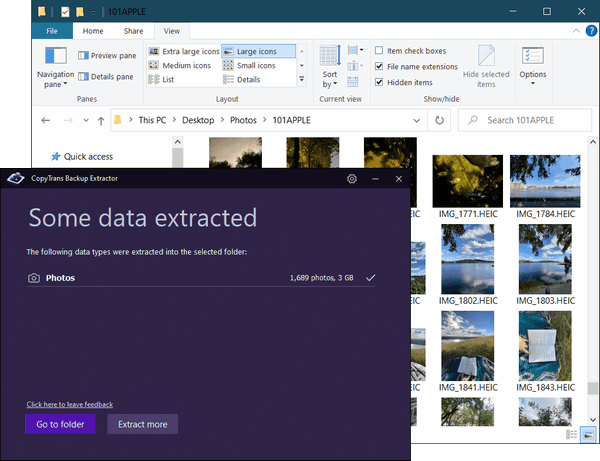Select Large icons layout
Screen dimensions: 600x461
[258, 51]
